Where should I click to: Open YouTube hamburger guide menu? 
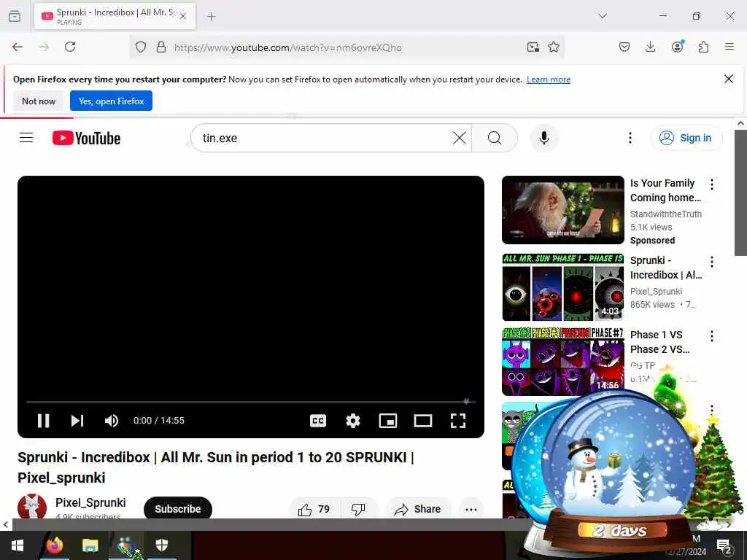point(26,138)
